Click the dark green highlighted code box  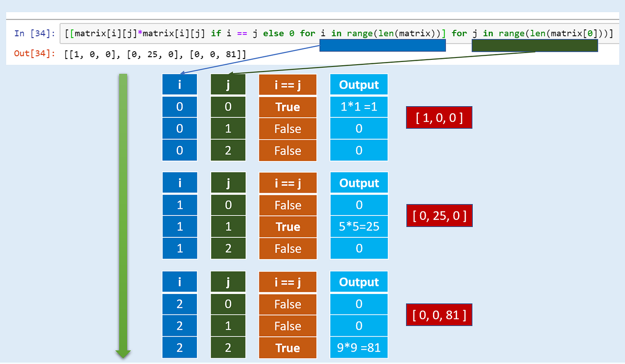click(535, 45)
